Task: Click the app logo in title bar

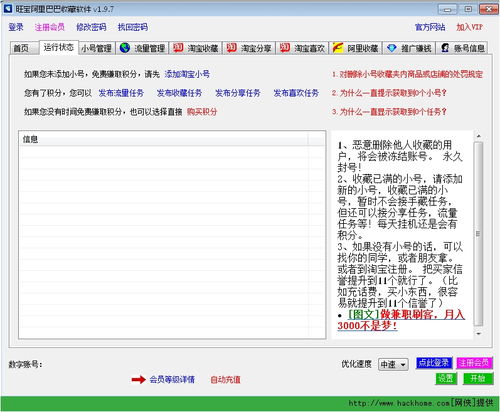Action: 8,9
